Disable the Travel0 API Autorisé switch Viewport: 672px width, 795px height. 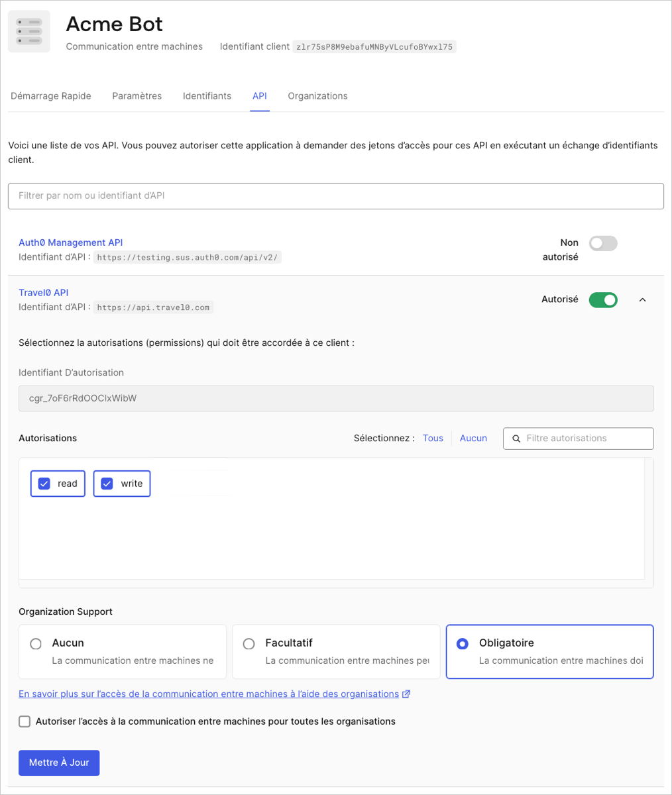pos(603,300)
